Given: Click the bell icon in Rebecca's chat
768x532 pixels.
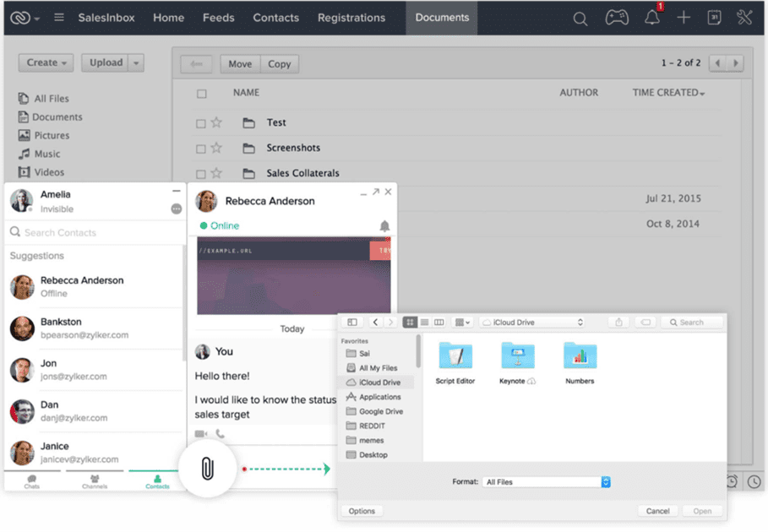Looking at the screenshot, I should tap(384, 225).
